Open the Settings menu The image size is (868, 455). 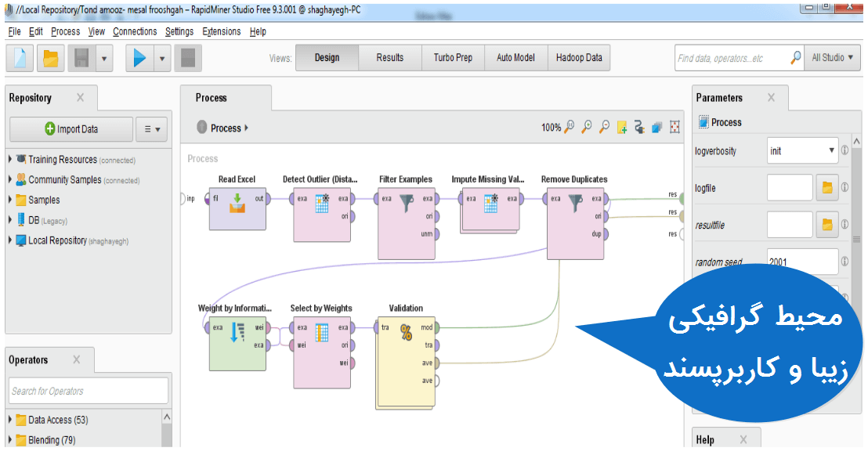pyautogui.click(x=179, y=31)
